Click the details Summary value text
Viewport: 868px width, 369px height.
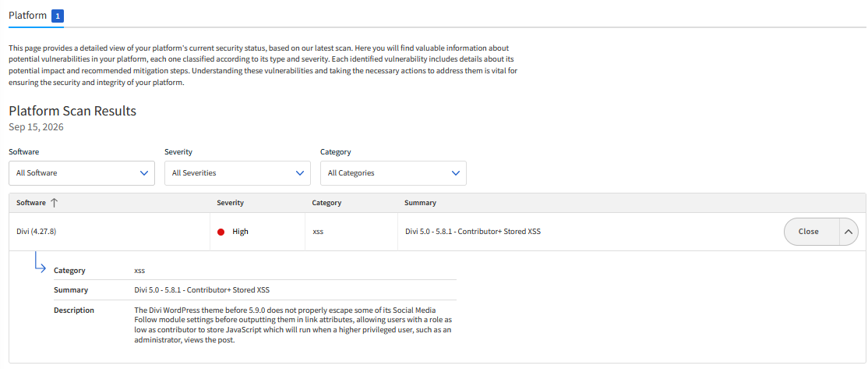[x=202, y=289]
